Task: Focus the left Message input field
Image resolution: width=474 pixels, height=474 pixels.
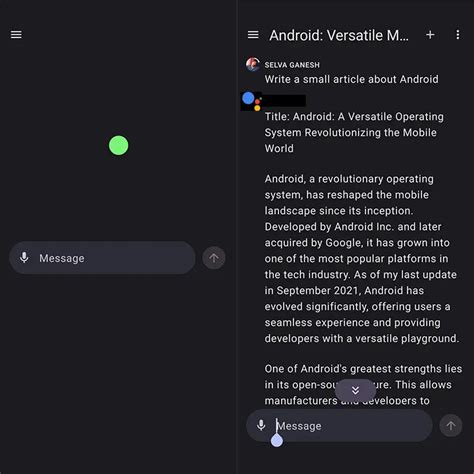Action: (x=102, y=258)
